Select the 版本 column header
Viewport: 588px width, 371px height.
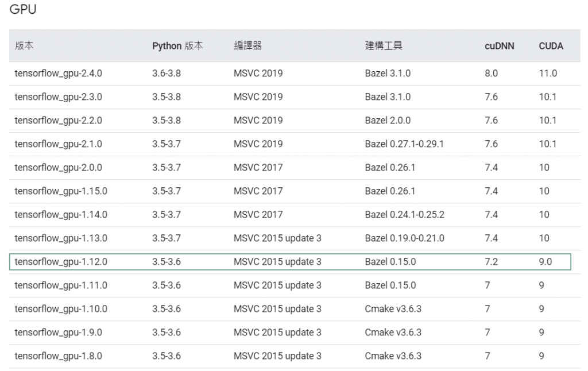pyautogui.click(x=24, y=46)
